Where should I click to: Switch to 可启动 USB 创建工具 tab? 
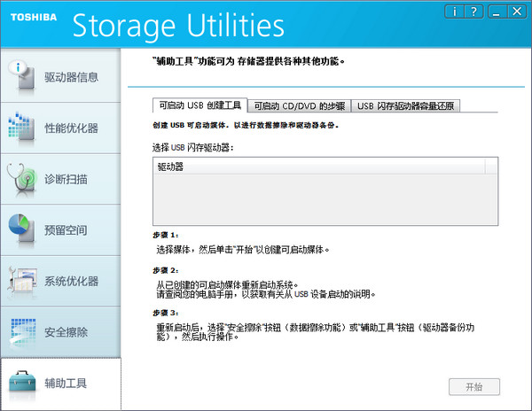coord(199,105)
